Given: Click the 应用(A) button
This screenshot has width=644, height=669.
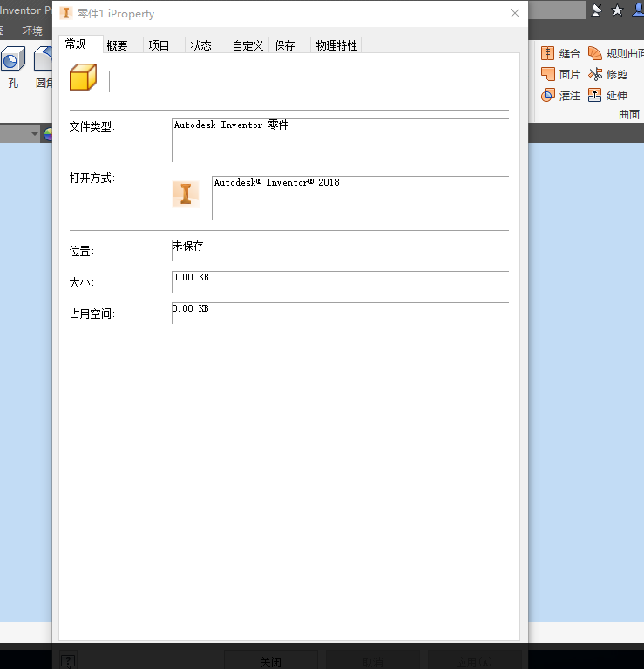Looking at the screenshot, I should (475, 661).
